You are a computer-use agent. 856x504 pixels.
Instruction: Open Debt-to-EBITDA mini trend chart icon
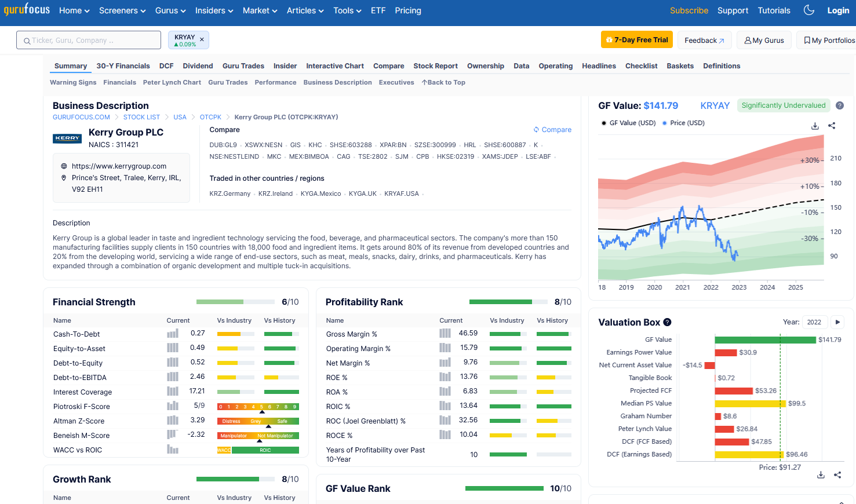[173, 377]
